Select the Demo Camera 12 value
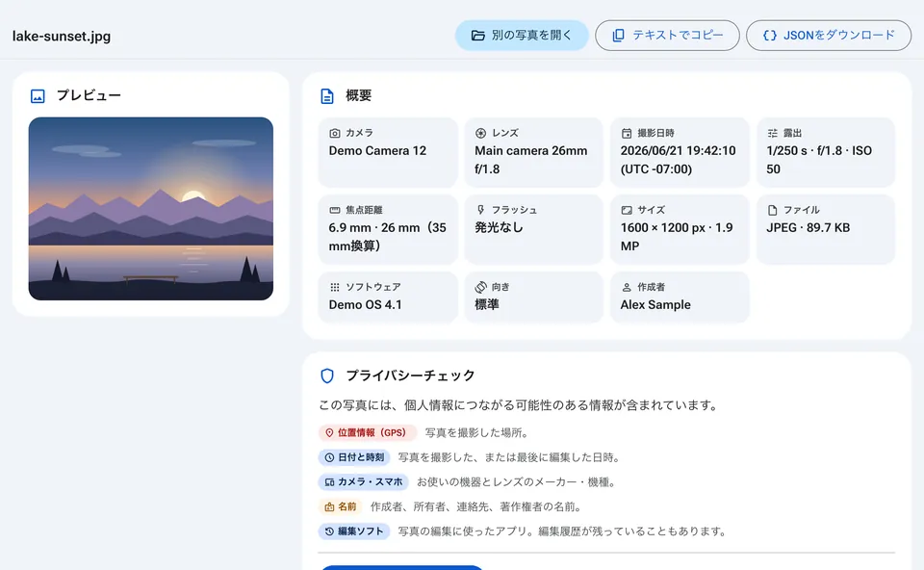This screenshot has width=924, height=570. [377, 151]
